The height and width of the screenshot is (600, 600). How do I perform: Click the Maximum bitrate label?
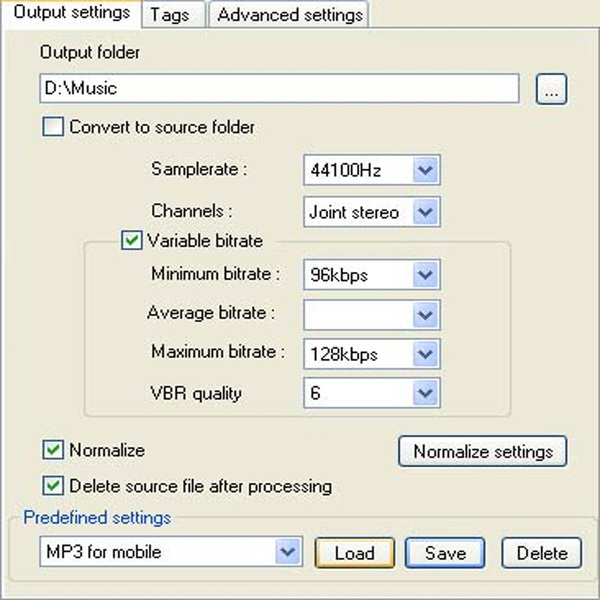point(218,352)
